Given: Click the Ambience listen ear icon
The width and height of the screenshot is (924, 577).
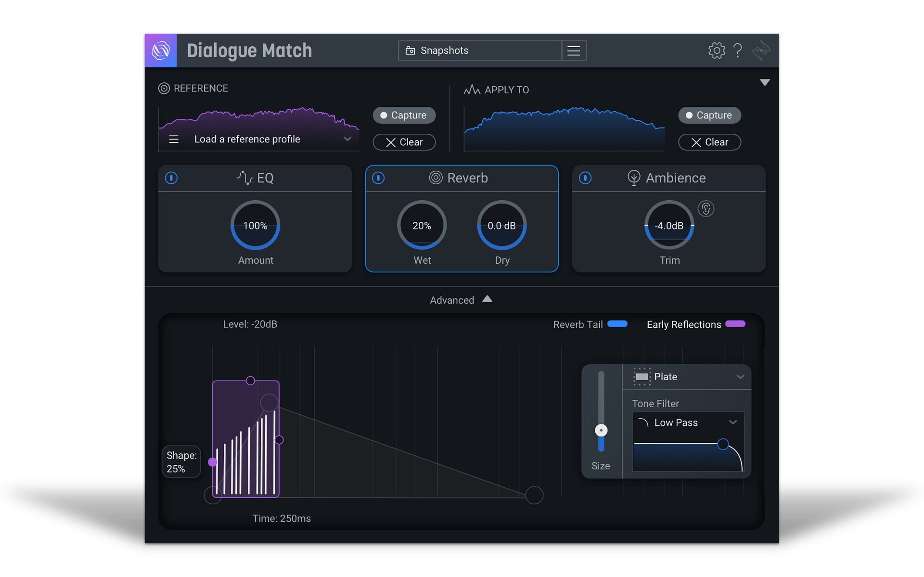Looking at the screenshot, I should (x=706, y=209).
